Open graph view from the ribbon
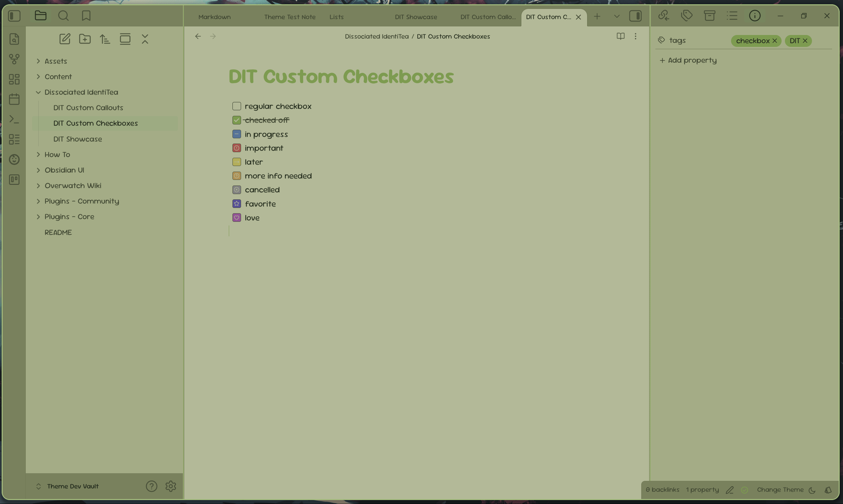 pos(14,59)
